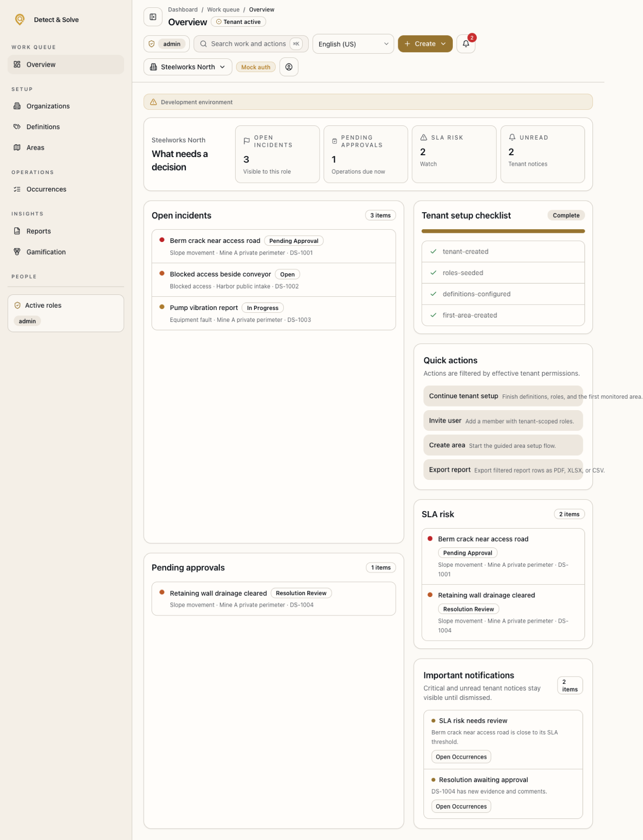This screenshot has width=643, height=840.
Task: Click the Overview grid icon in sidebar
Action: coord(17,64)
